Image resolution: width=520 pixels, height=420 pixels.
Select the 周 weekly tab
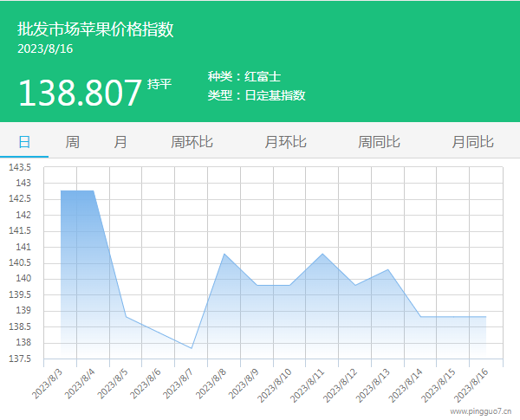[x=73, y=142]
